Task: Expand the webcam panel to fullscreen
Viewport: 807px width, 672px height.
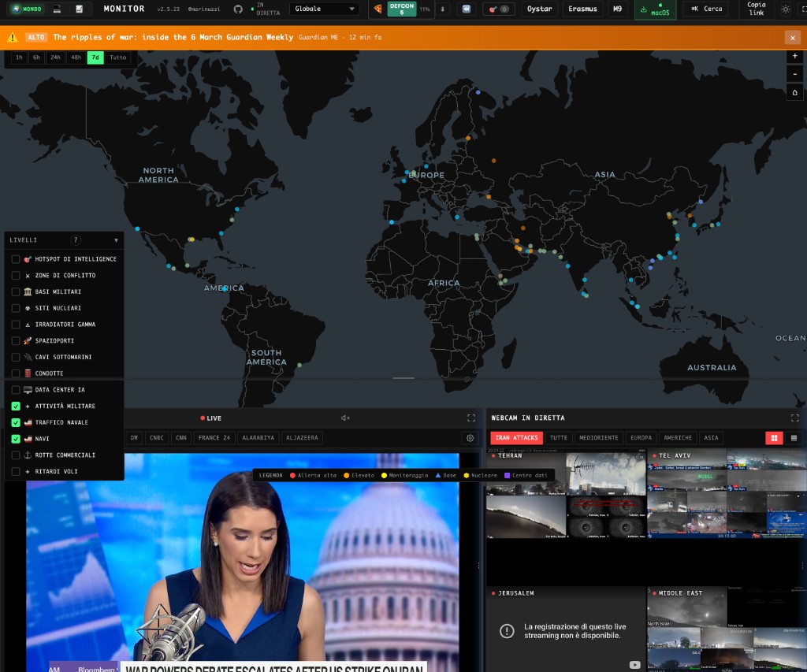Action: click(794, 418)
